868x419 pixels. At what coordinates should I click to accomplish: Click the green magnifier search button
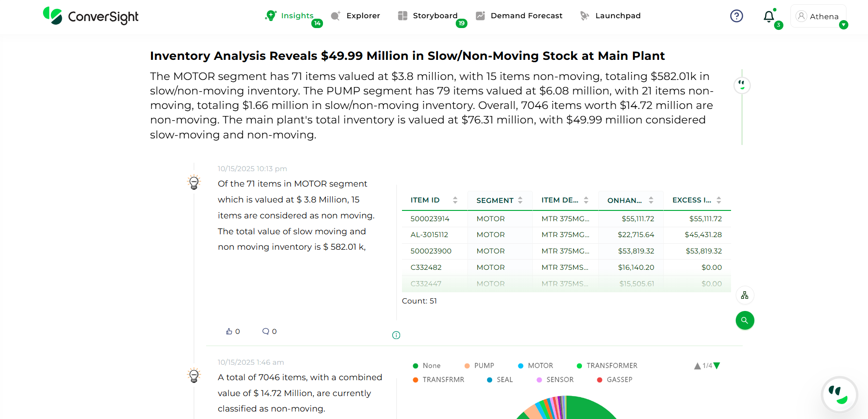pos(745,320)
